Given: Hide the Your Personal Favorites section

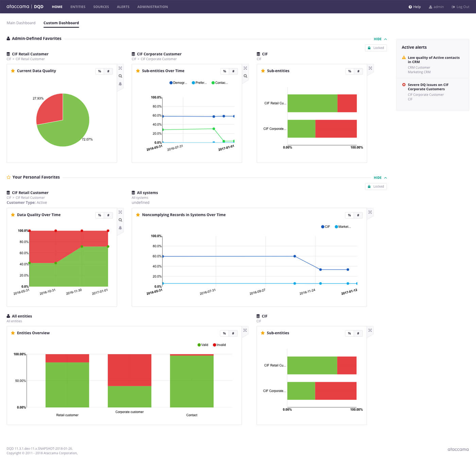Looking at the screenshot, I should pyautogui.click(x=378, y=177).
